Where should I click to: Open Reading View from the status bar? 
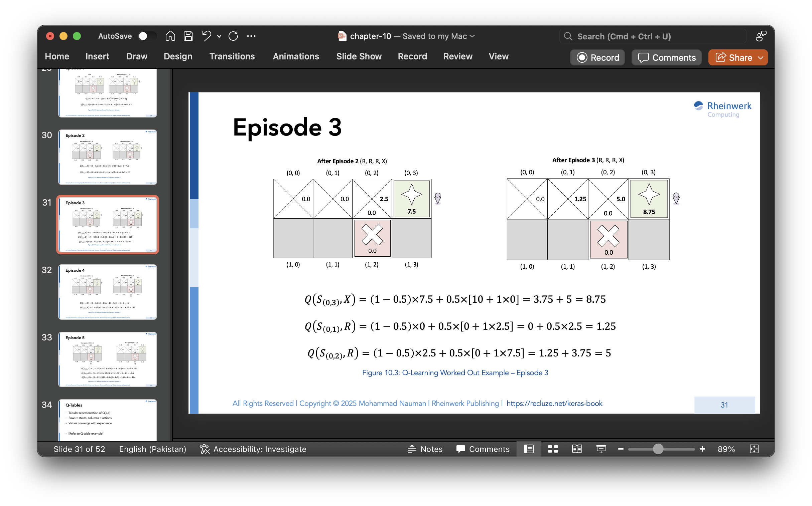point(577,449)
